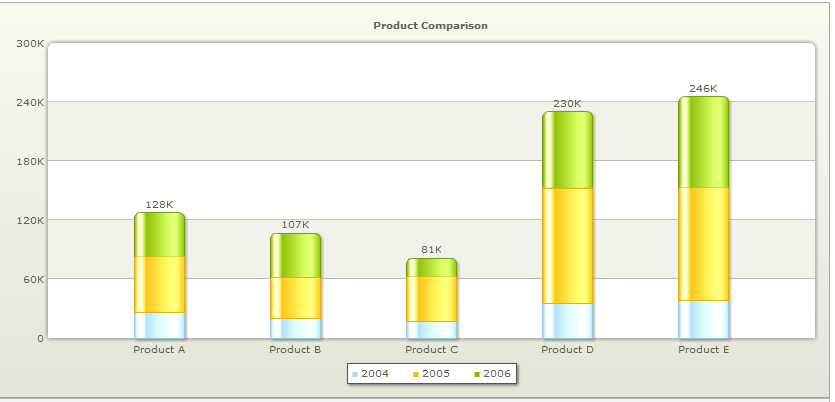Image resolution: width=835 pixels, height=402 pixels.
Task: Toggle the 2005 series legend label
Action: coord(436,374)
